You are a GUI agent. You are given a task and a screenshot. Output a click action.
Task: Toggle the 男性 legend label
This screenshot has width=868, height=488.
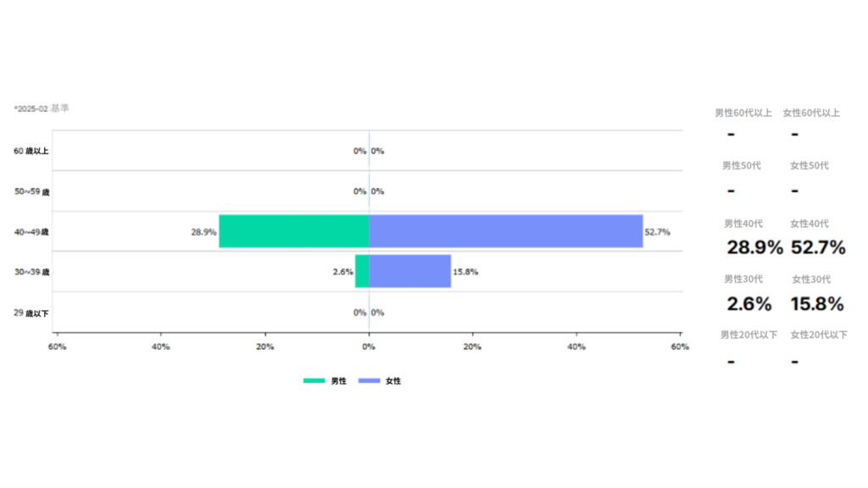point(338,381)
